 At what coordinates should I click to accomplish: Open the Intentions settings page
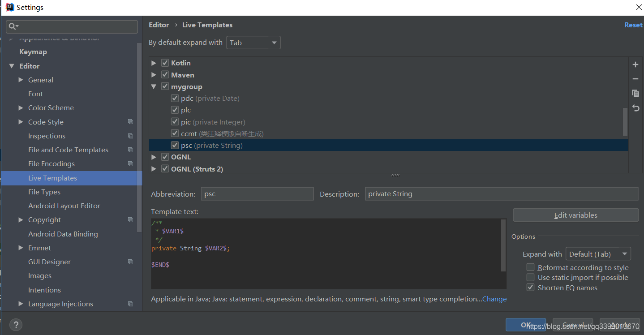pos(44,290)
